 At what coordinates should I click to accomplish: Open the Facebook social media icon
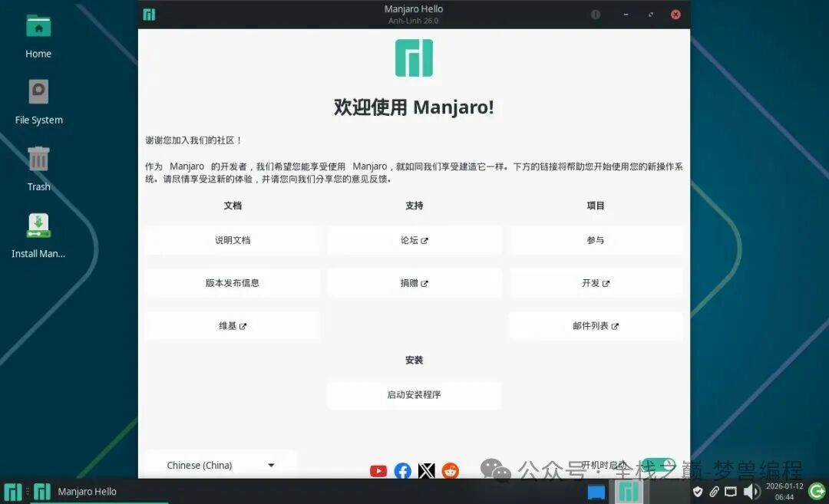pos(402,471)
